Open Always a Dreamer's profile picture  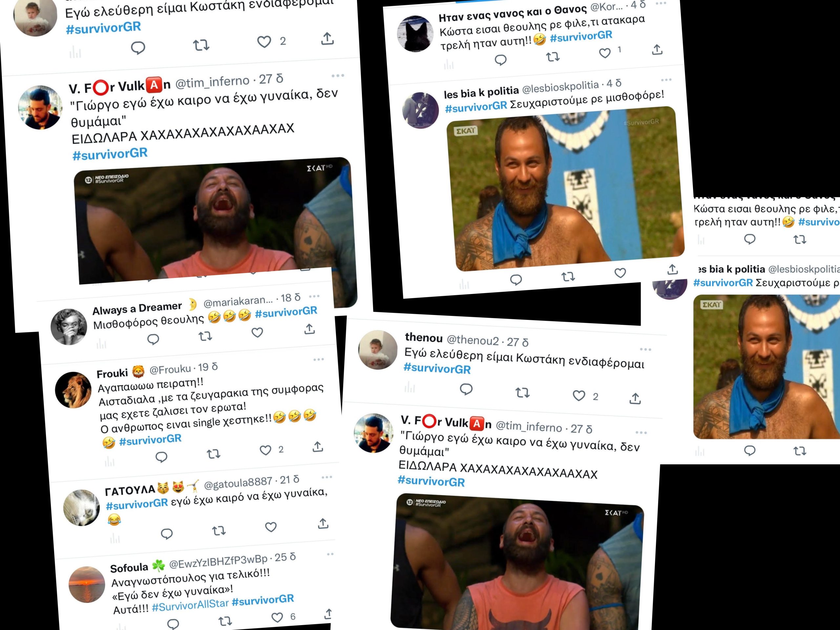pos(69,326)
